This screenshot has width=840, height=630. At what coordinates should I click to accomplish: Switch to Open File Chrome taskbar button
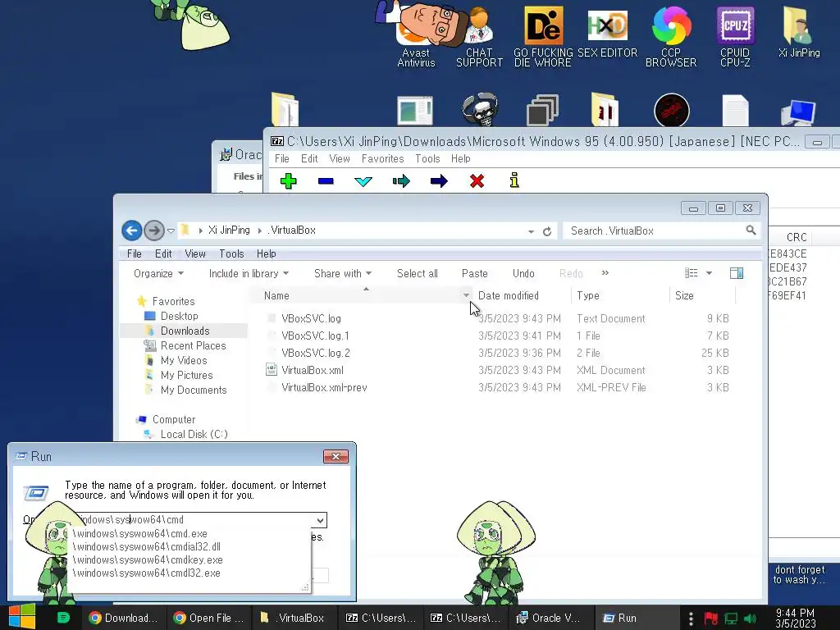(209, 618)
